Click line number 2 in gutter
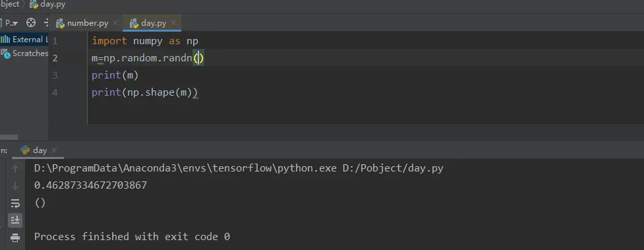The width and height of the screenshot is (644, 250). [55, 58]
